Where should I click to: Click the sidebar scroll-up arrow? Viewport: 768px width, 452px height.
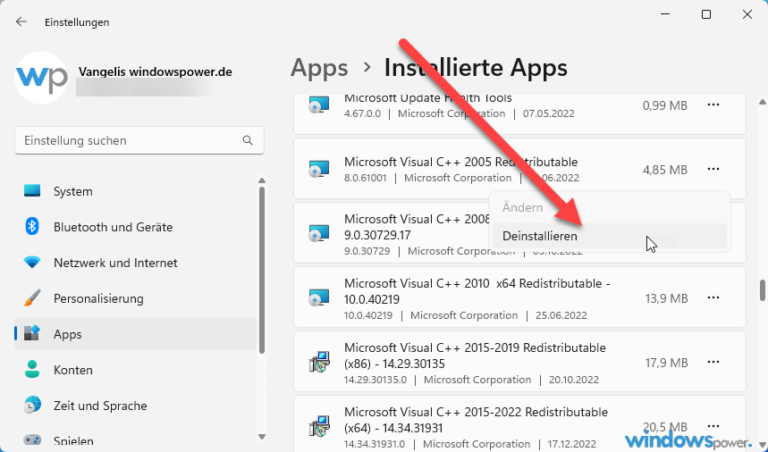coord(262,181)
